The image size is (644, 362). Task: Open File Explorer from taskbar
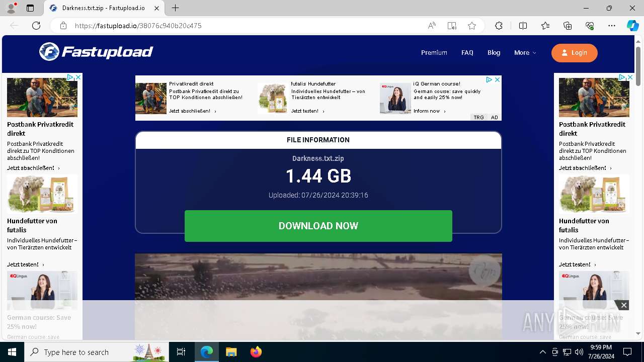(x=231, y=352)
